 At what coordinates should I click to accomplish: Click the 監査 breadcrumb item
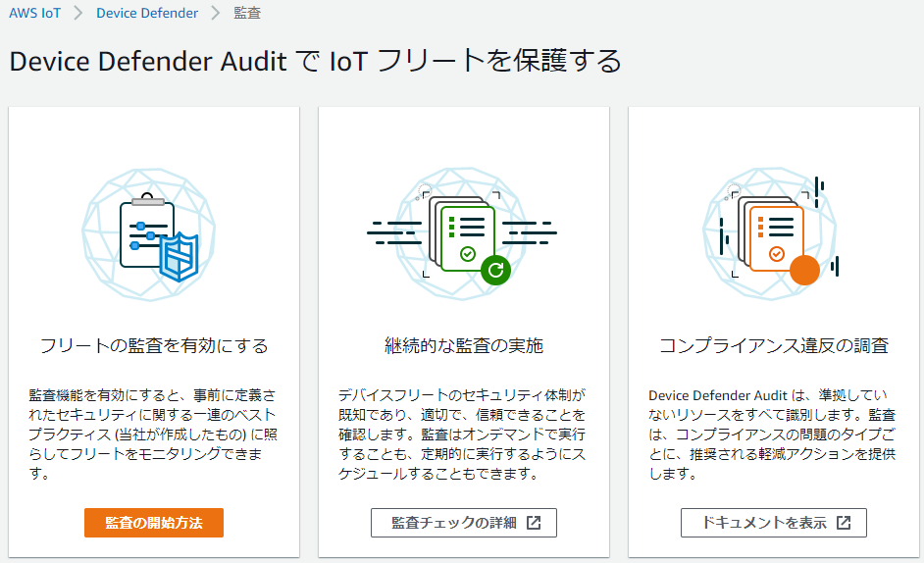pyautogui.click(x=247, y=14)
